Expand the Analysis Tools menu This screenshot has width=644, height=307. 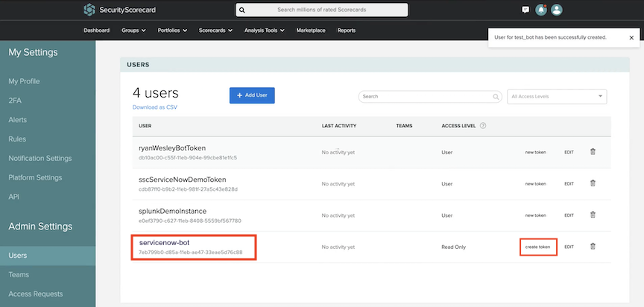coord(264,31)
